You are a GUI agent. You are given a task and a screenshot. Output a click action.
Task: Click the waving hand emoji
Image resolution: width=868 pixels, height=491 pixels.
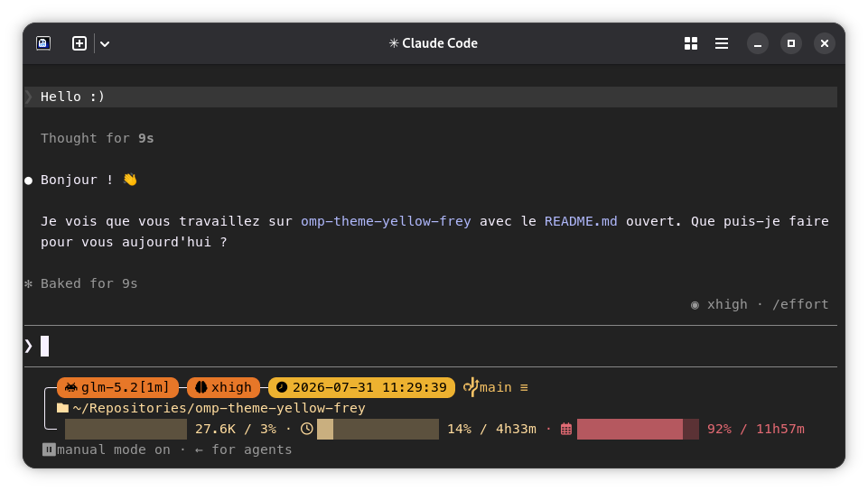click(x=130, y=180)
